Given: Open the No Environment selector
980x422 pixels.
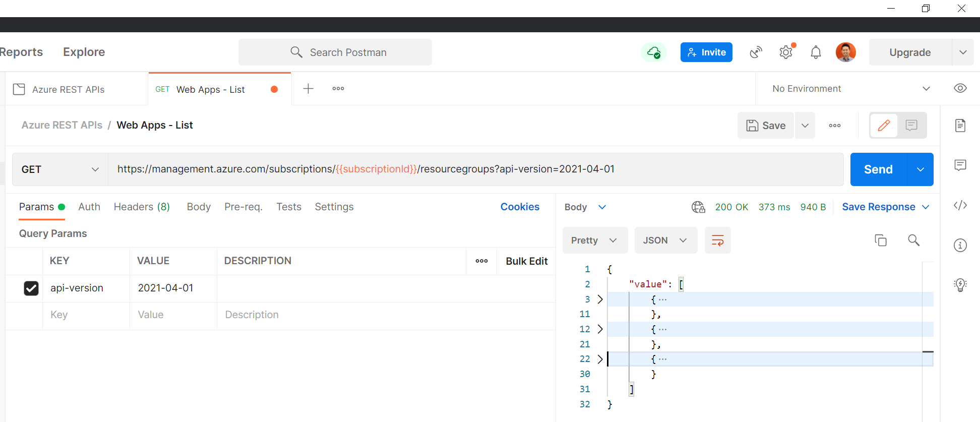Looking at the screenshot, I should (x=851, y=89).
